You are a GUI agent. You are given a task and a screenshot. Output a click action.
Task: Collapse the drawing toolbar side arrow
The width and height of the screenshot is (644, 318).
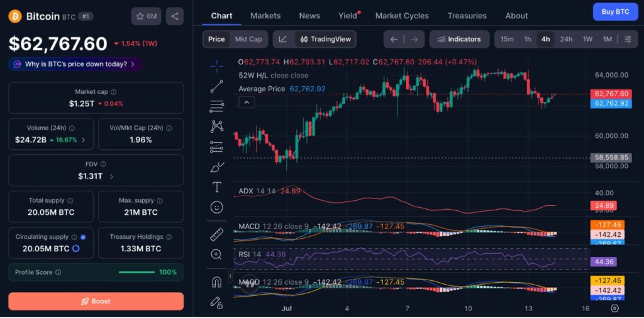[230, 276]
